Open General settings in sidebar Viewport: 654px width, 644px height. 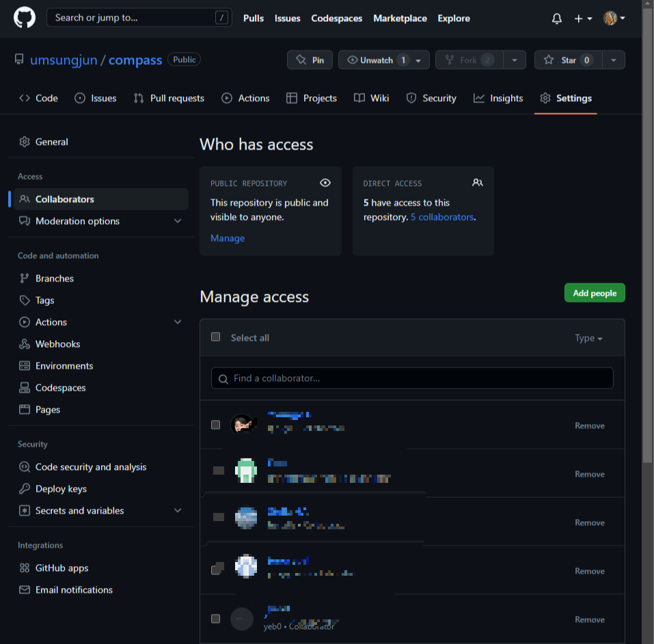click(x=101, y=142)
